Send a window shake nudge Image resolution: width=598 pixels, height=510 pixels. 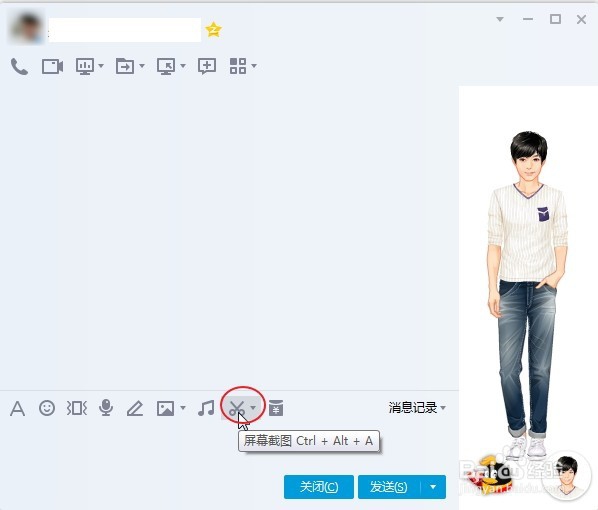(x=77, y=408)
